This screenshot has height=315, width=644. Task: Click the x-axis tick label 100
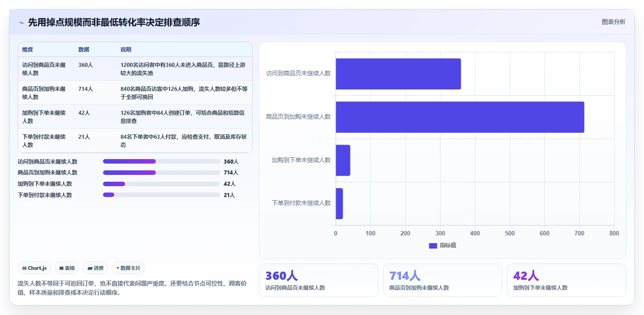tap(370, 233)
